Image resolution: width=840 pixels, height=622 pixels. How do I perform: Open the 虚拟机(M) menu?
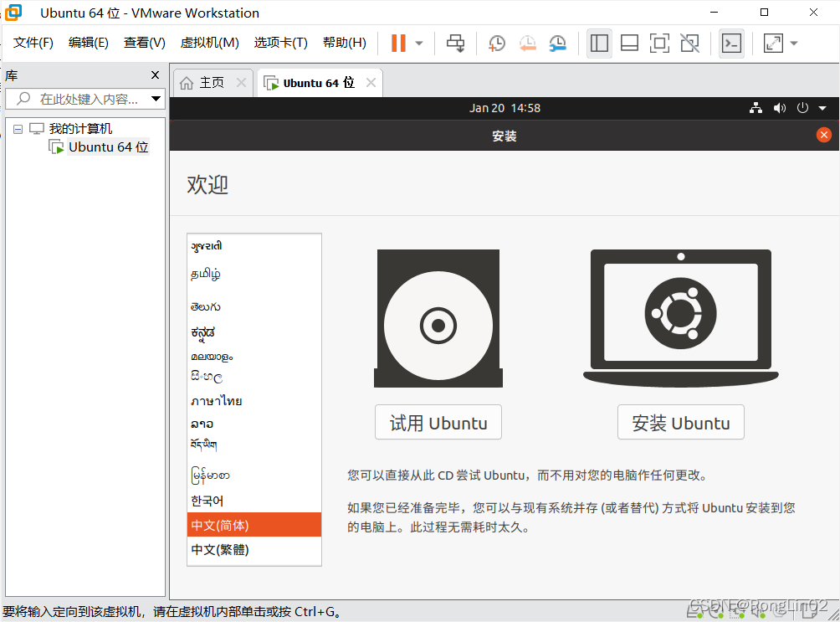pos(209,43)
